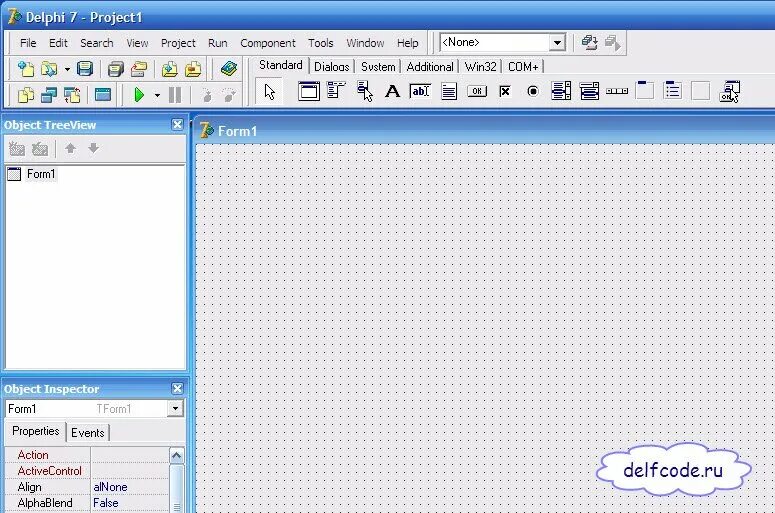Click the Save current desktop icon
Image resolution: width=775 pixels, height=513 pixels.
click(589, 43)
